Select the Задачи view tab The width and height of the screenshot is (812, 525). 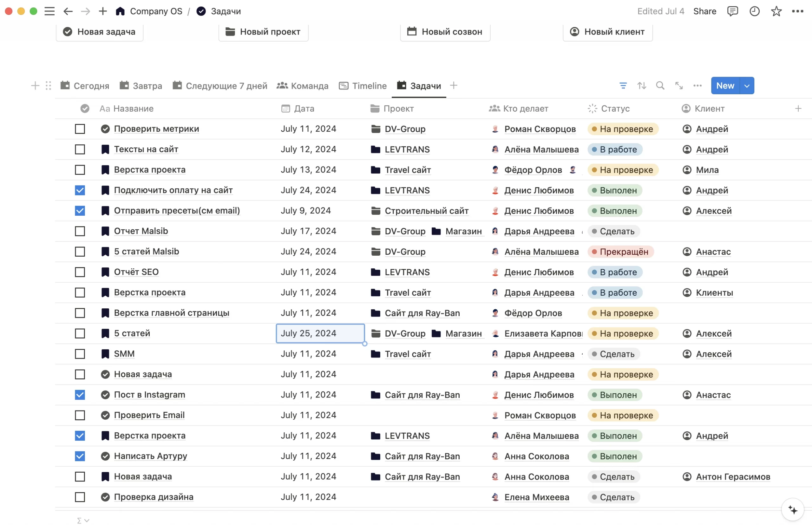point(419,86)
